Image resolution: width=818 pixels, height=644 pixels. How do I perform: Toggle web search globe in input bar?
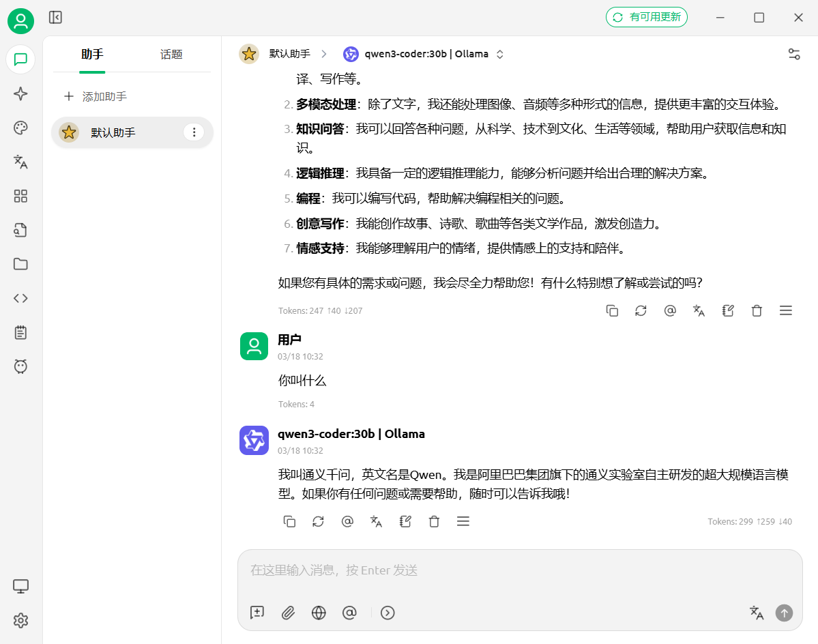319,613
